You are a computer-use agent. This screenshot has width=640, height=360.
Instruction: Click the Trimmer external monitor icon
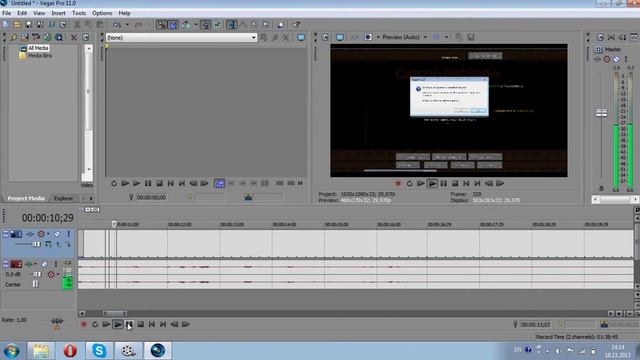point(301,37)
